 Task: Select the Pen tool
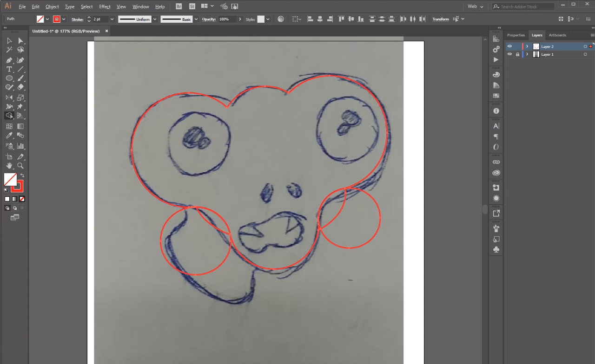pyautogui.click(x=9, y=60)
